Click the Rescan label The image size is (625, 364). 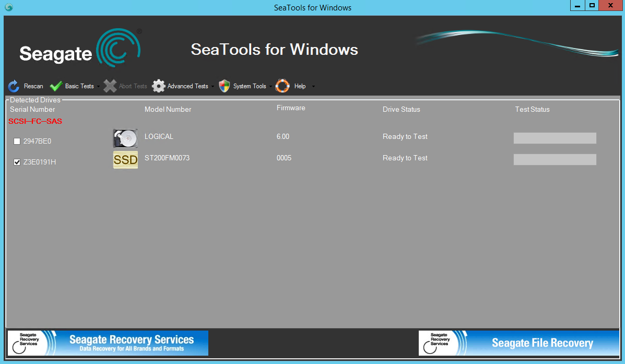point(33,86)
